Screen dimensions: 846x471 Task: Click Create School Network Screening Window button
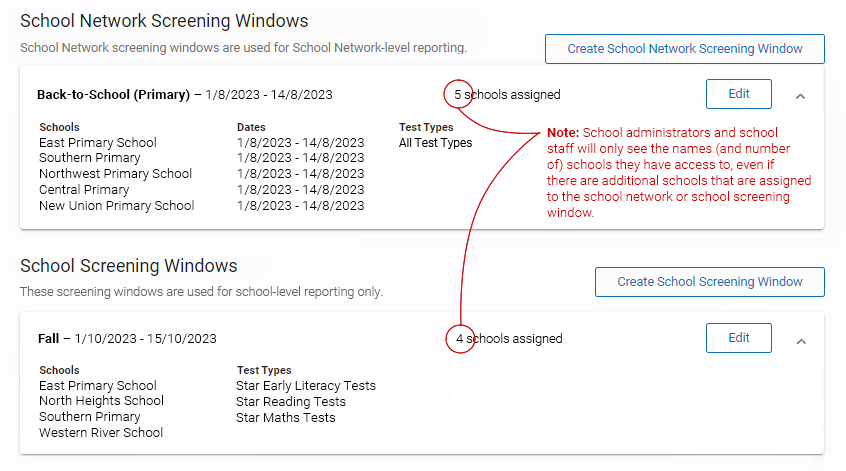685,49
